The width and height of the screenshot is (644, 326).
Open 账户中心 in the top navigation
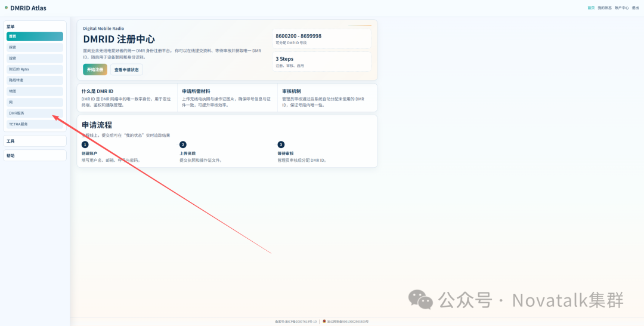point(622,8)
